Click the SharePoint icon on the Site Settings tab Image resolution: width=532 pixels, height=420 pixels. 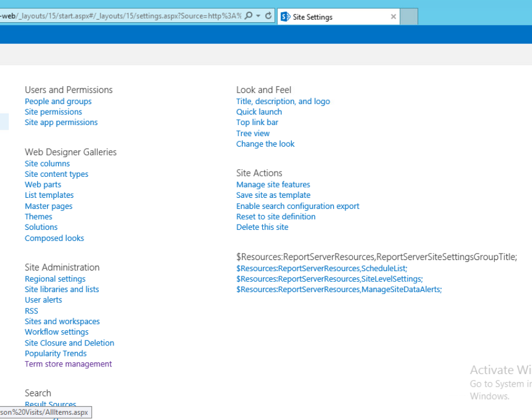[286, 16]
